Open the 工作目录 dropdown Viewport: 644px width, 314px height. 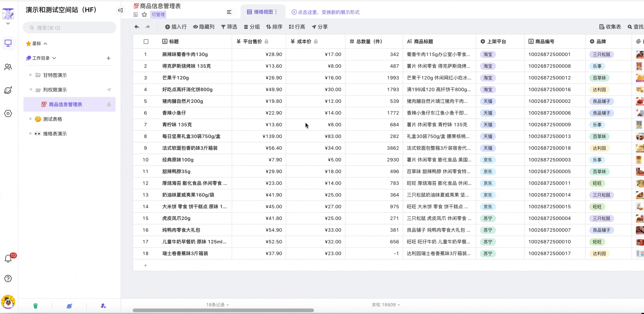(54, 58)
